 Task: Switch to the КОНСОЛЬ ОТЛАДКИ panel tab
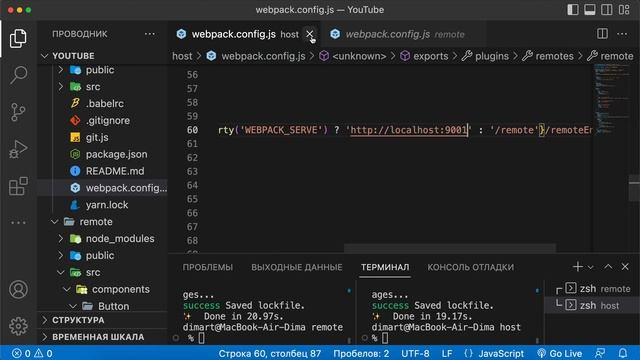click(471, 267)
